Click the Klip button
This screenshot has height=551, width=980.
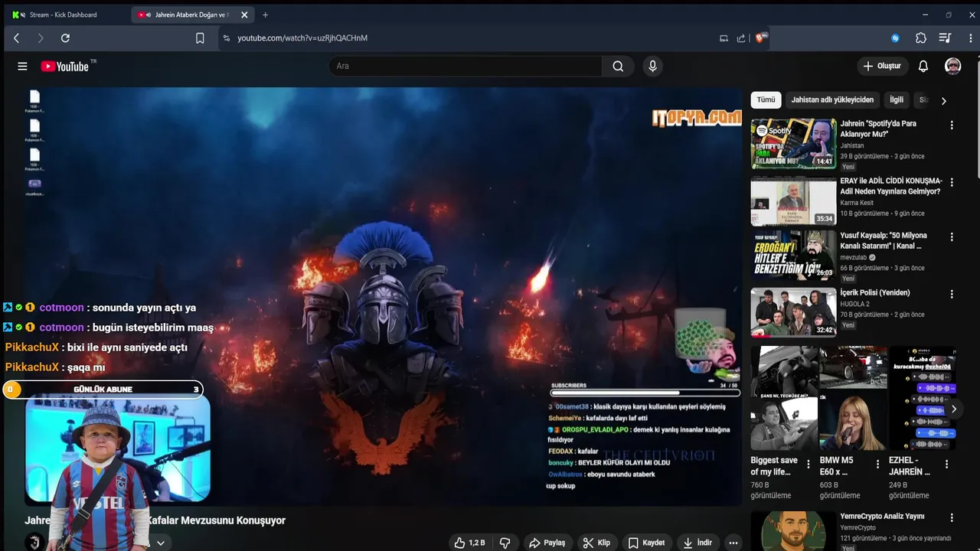pyautogui.click(x=596, y=543)
